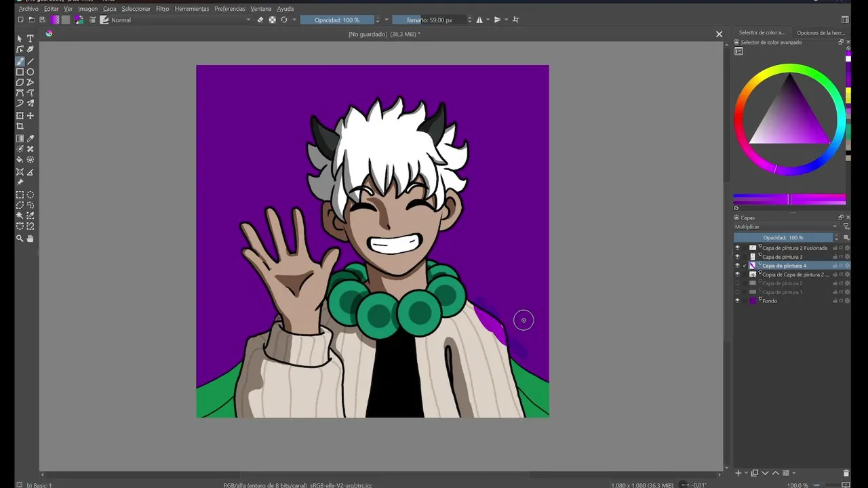Open the Capa menu
The height and width of the screenshot is (488, 868).
coord(110,9)
